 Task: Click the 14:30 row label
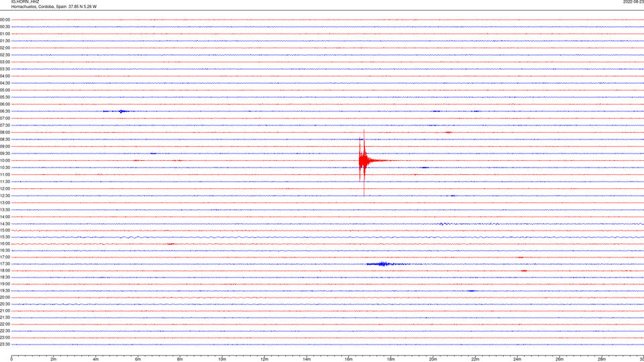click(5, 224)
